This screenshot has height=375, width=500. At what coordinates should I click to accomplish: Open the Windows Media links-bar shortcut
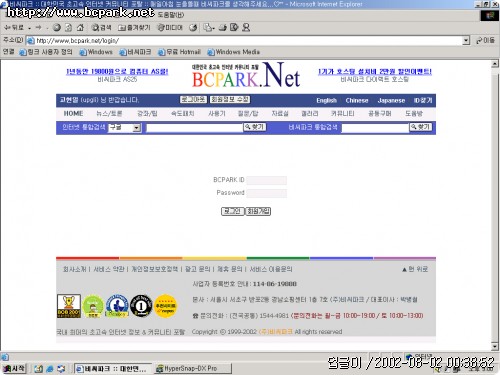[233, 52]
